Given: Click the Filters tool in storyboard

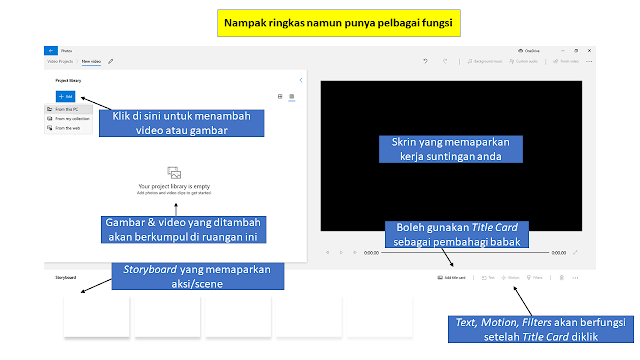Looking at the screenshot, I should point(535,278).
